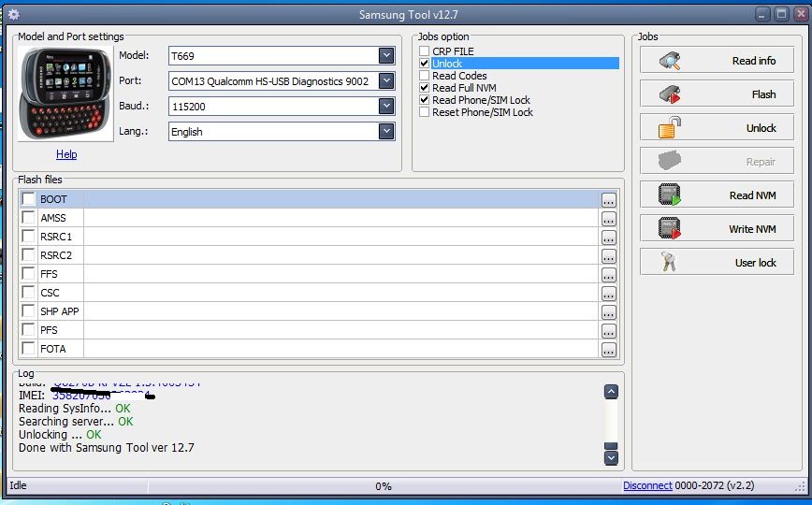Uncheck Read Full NVM option

[424, 88]
